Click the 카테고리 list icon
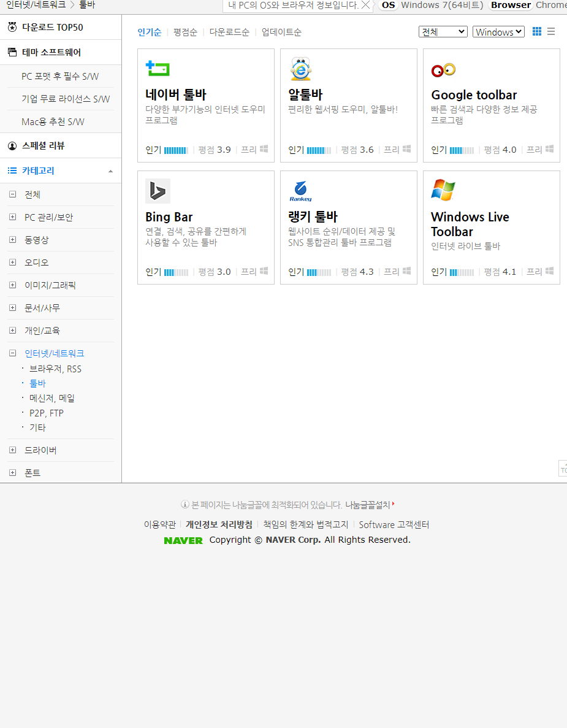 tap(12, 171)
